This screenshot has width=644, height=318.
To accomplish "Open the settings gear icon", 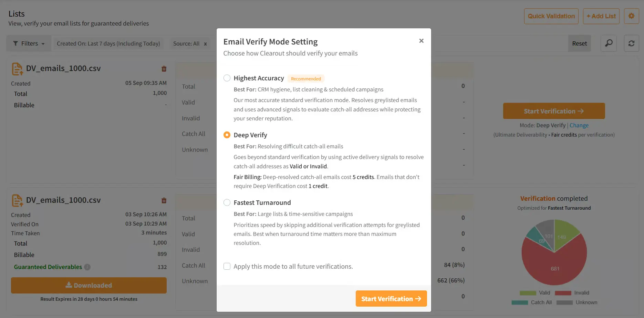I will coord(631,16).
